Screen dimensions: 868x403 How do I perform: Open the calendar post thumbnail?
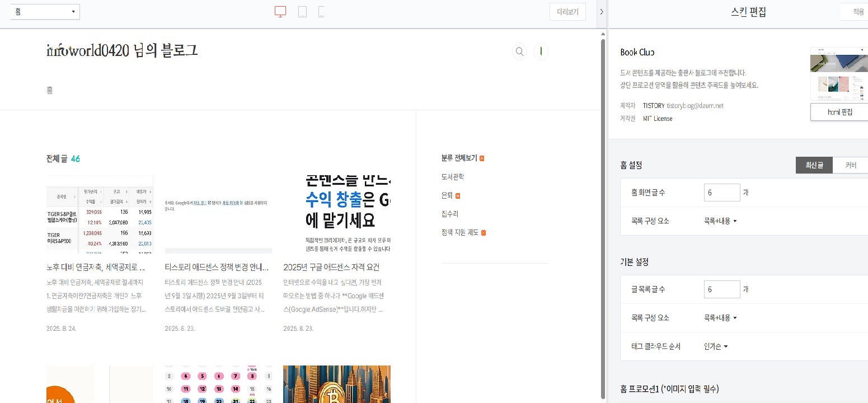(x=218, y=385)
